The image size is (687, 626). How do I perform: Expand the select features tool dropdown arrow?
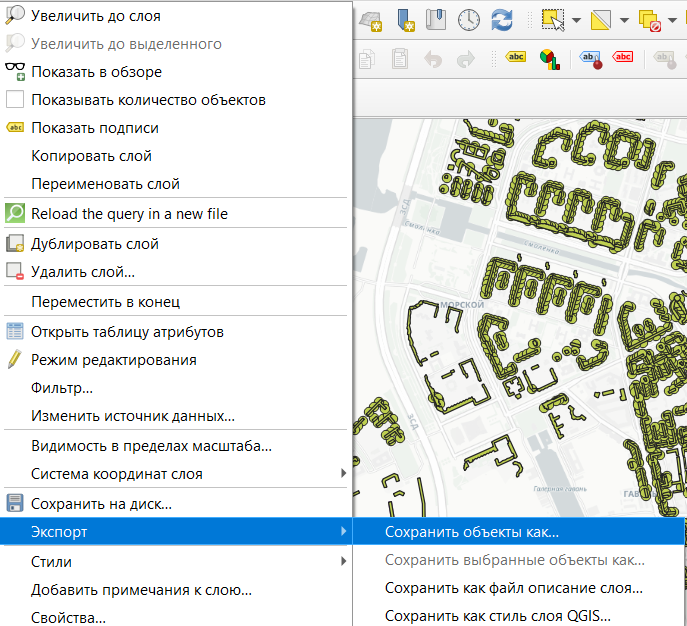tap(577, 20)
